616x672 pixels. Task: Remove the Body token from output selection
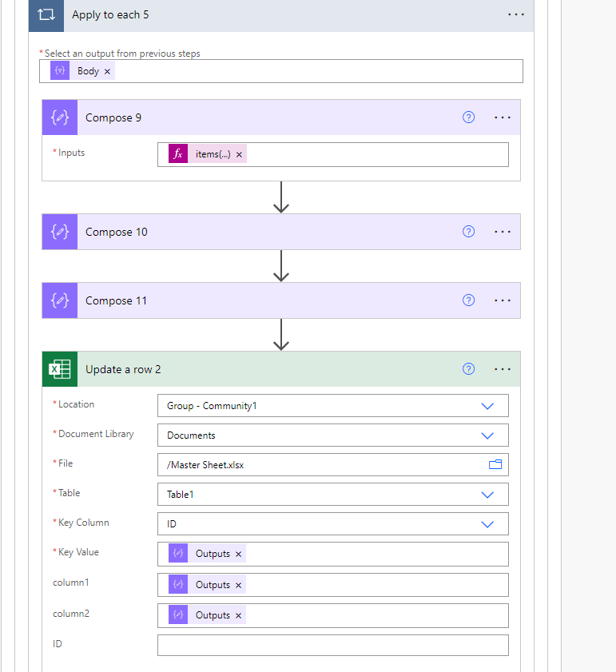[108, 71]
